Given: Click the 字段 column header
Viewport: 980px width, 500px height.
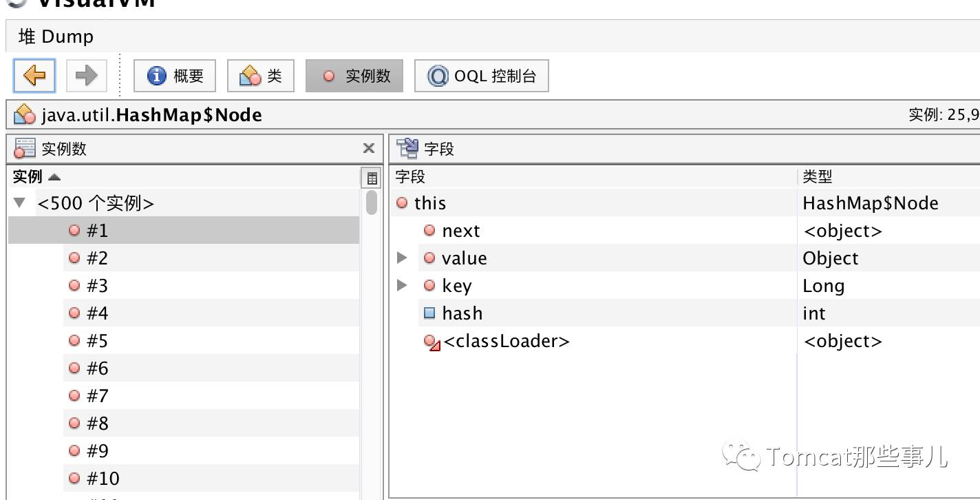Looking at the screenshot, I should [x=594, y=177].
